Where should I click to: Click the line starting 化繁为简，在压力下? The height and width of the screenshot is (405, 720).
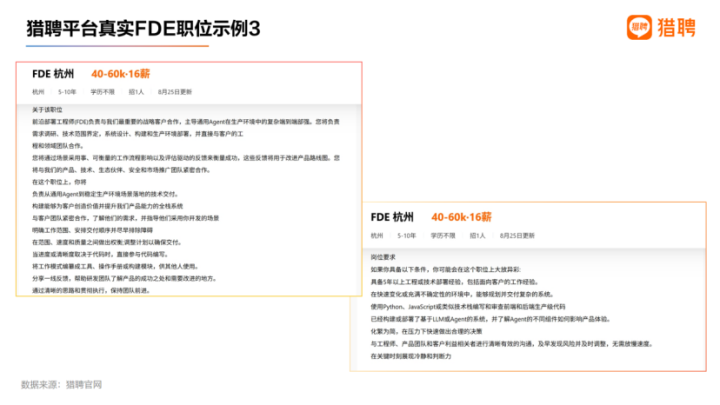[x=426, y=331]
